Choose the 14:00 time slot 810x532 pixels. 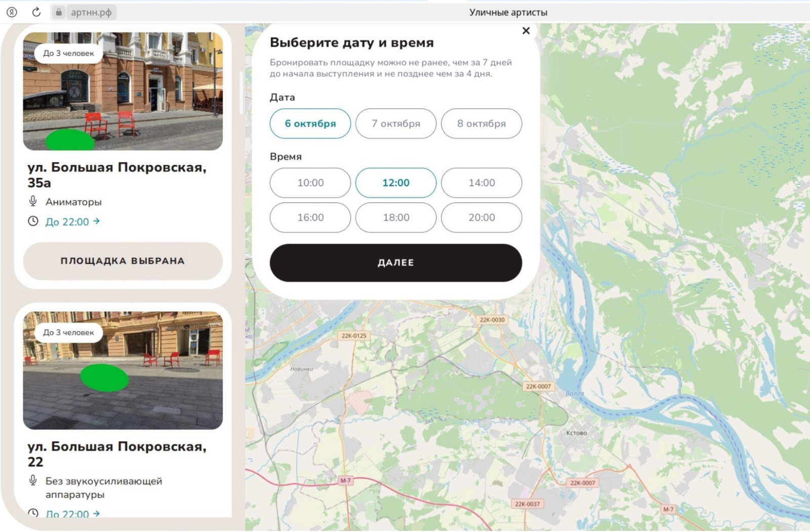click(x=481, y=183)
